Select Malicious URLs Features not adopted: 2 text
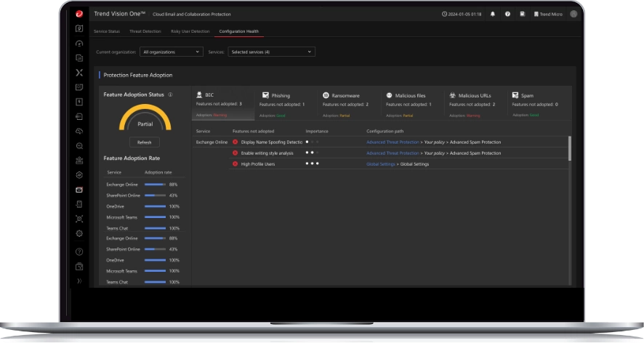The width and height of the screenshot is (644, 343). coord(472,105)
